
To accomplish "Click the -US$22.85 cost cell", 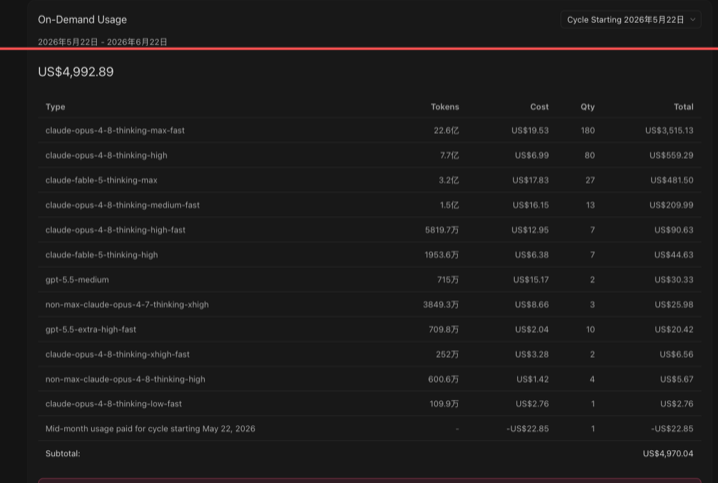I will pos(528,429).
